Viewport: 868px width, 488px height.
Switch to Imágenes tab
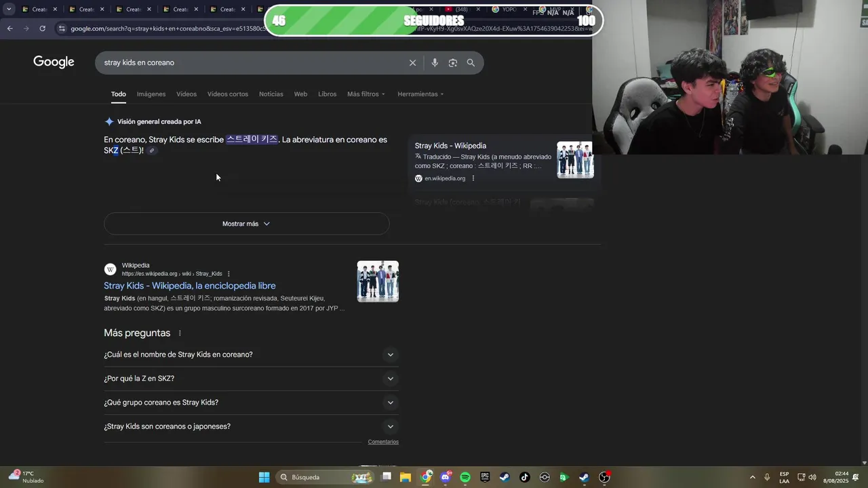pos(151,94)
